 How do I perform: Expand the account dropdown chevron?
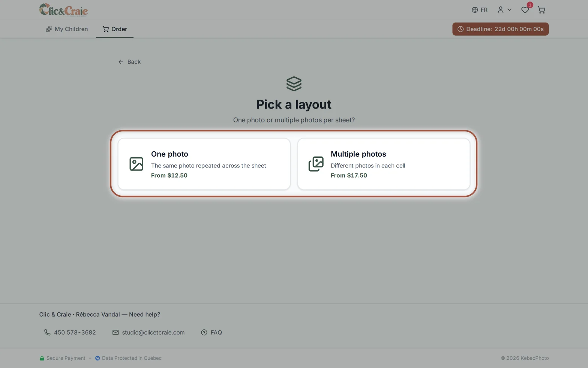click(x=510, y=10)
